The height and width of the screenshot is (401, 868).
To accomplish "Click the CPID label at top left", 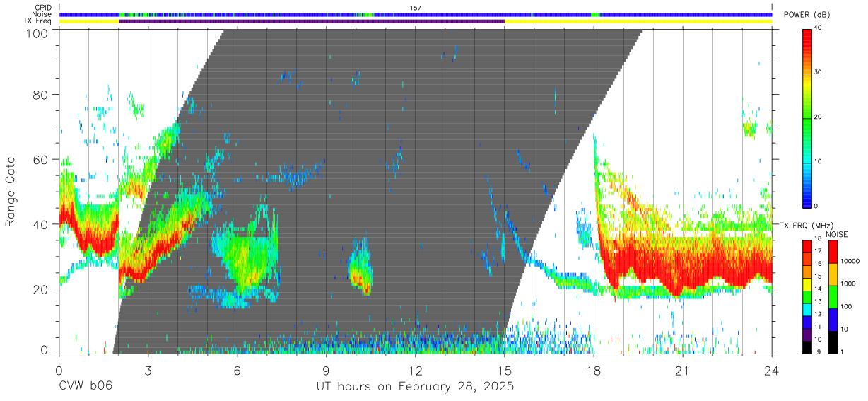I will [x=43, y=8].
